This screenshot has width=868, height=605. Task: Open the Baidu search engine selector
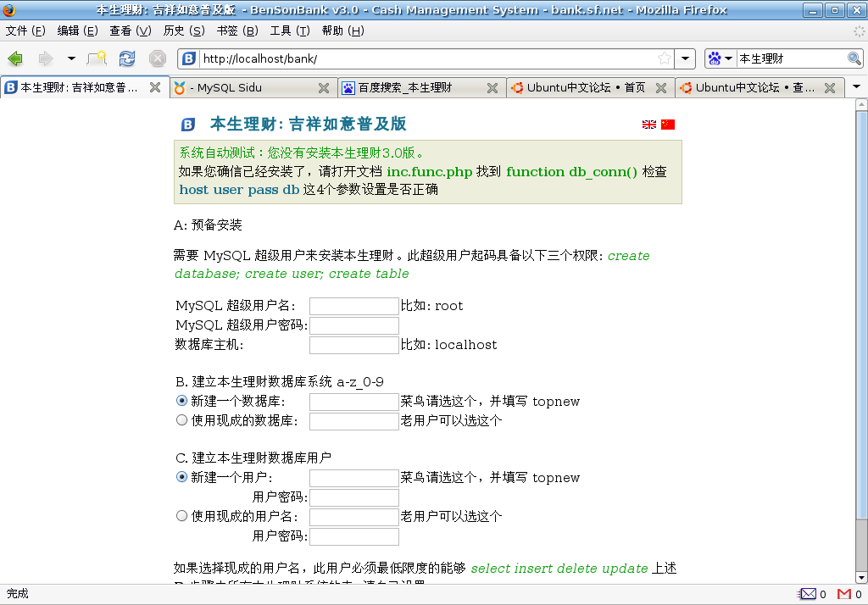tap(721, 58)
